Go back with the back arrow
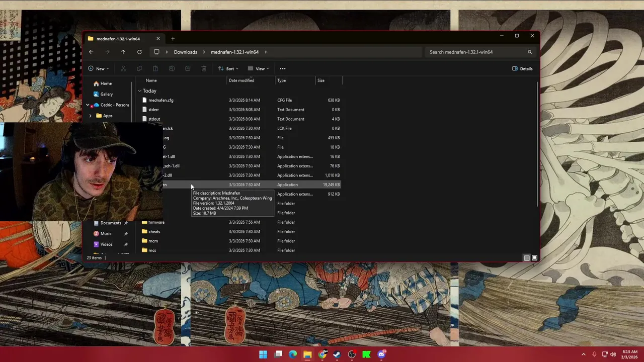The height and width of the screenshot is (362, 644). click(x=91, y=52)
